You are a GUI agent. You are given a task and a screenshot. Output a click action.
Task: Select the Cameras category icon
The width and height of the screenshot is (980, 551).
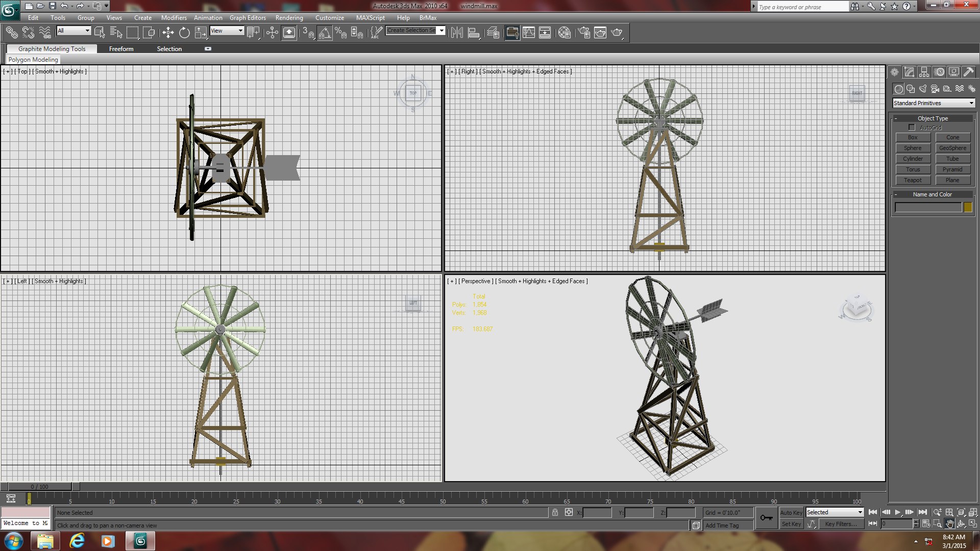935,89
